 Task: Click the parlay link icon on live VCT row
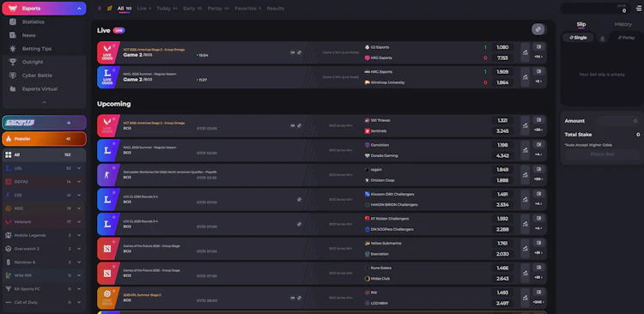click(300, 52)
